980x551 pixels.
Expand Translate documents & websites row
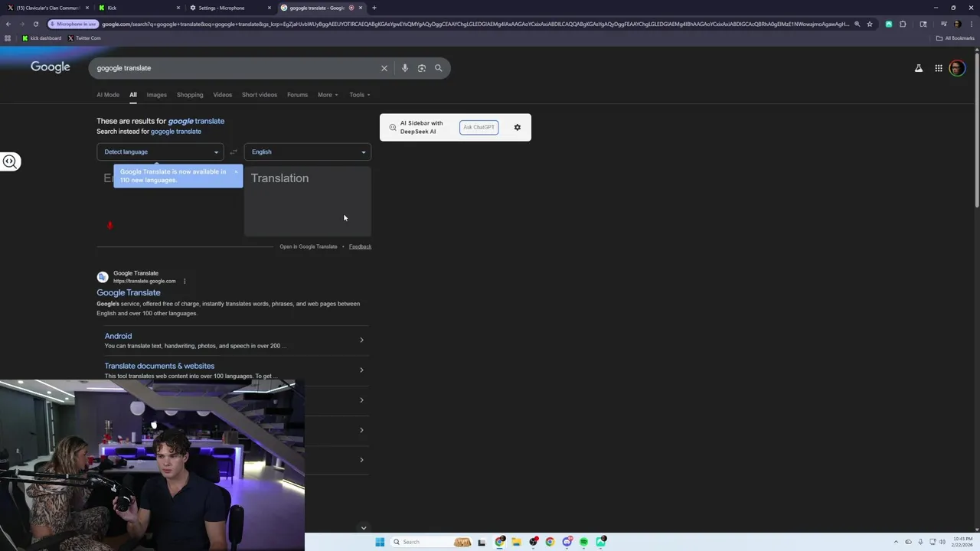click(x=361, y=370)
